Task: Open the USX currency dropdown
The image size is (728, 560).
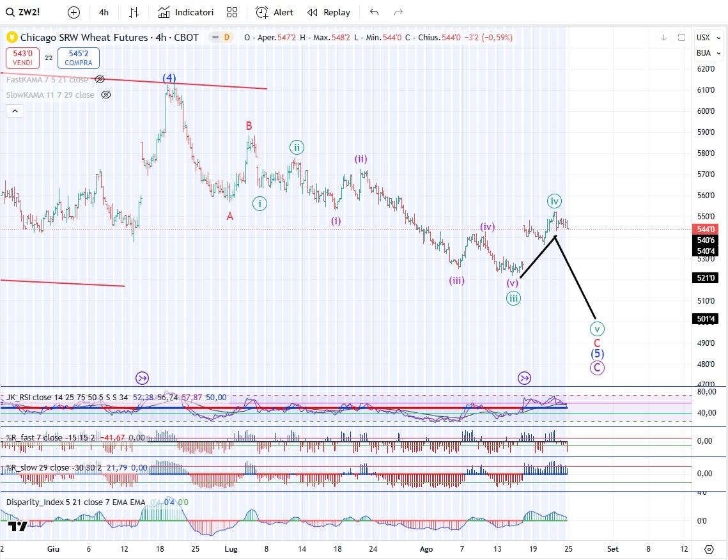Action: (x=704, y=38)
